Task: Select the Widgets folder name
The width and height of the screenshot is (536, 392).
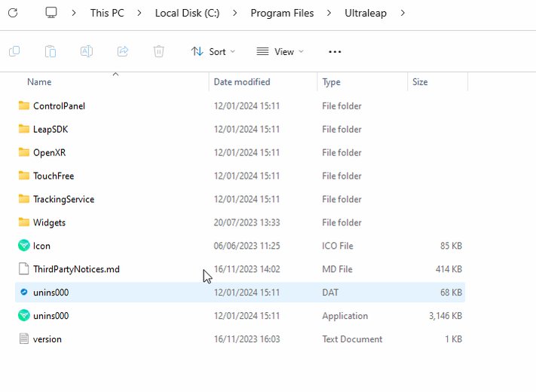Action: [x=49, y=222]
